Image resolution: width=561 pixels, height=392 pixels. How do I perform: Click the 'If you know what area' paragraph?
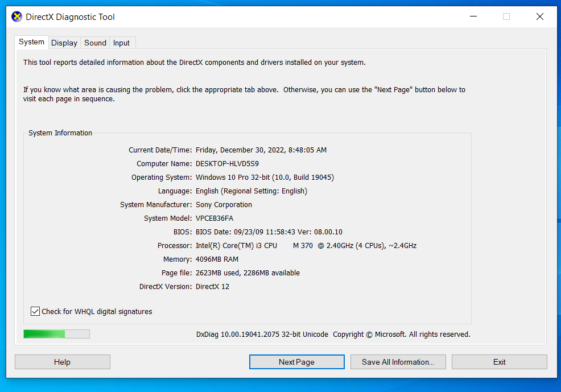[x=244, y=94]
